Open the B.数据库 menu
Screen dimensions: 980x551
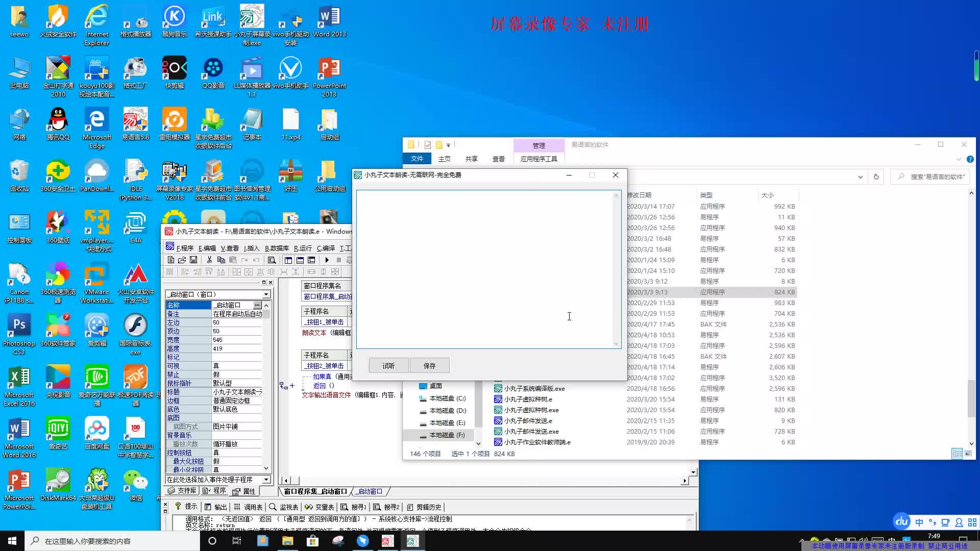click(277, 248)
